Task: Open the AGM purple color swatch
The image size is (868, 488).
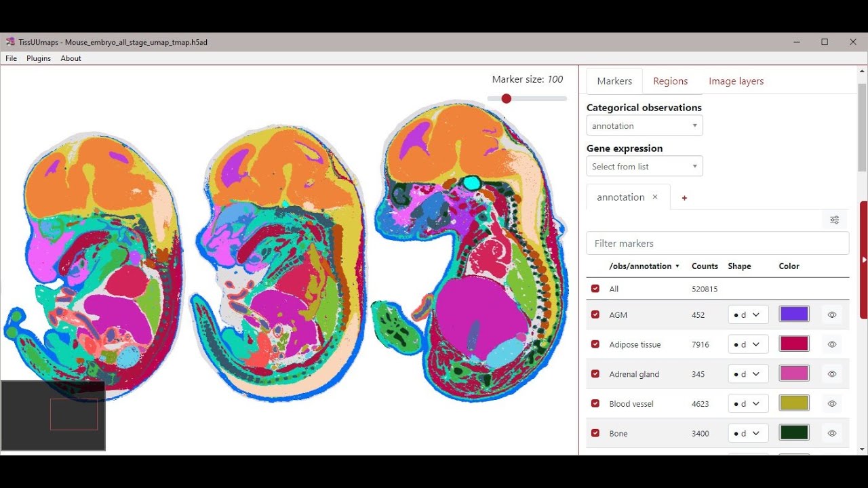Action: click(x=794, y=314)
